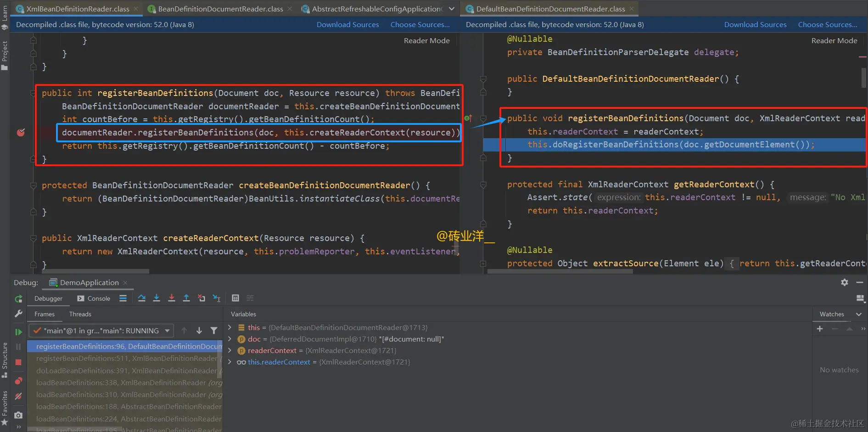Switch to BeanDefinitionDocumentReader.class tab
The height and width of the screenshot is (432, 868).
click(220, 9)
